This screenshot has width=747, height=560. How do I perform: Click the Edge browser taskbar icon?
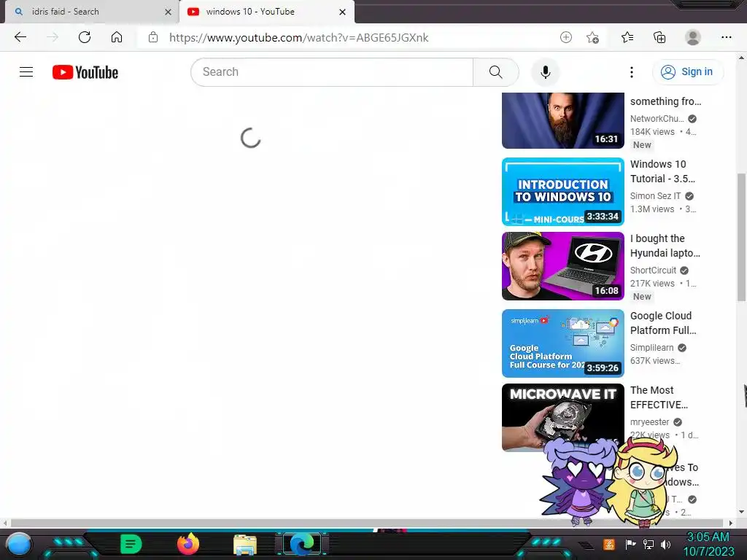point(302,544)
